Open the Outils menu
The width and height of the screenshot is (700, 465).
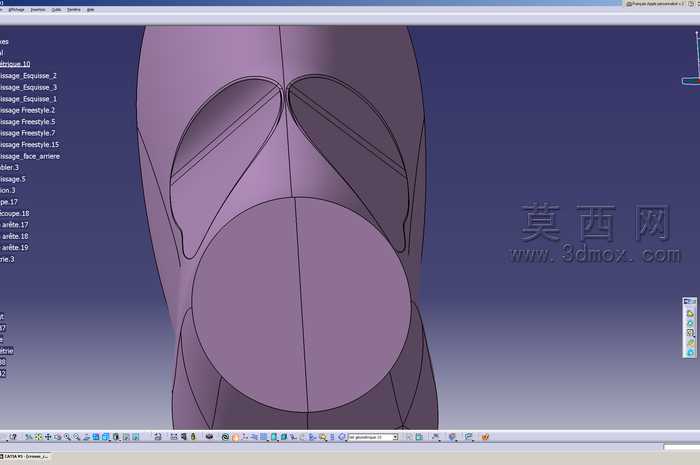(56, 9)
